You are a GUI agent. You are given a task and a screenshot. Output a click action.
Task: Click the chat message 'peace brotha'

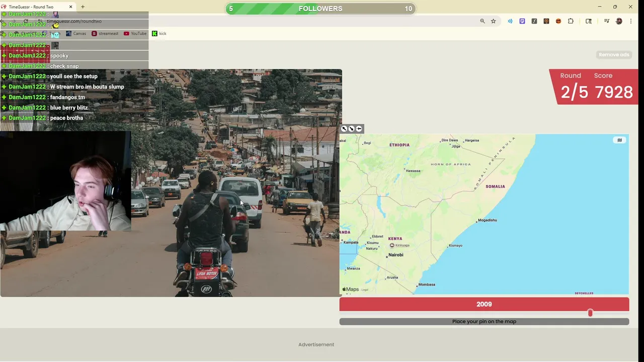pyautogui.click(x=66, y=118)
